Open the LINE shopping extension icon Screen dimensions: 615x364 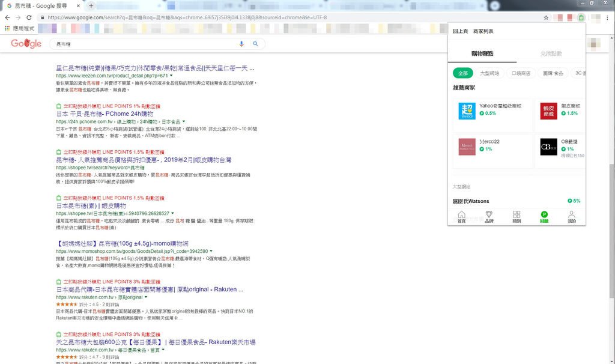(x=581, y=17)
